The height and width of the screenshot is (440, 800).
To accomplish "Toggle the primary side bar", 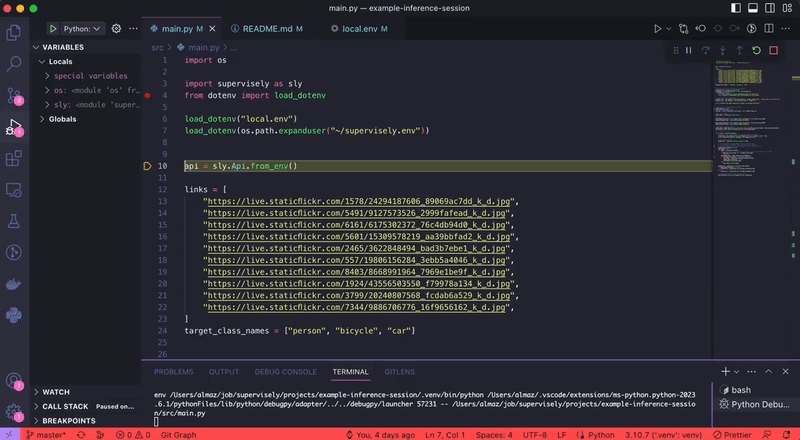I will [736, 8].
